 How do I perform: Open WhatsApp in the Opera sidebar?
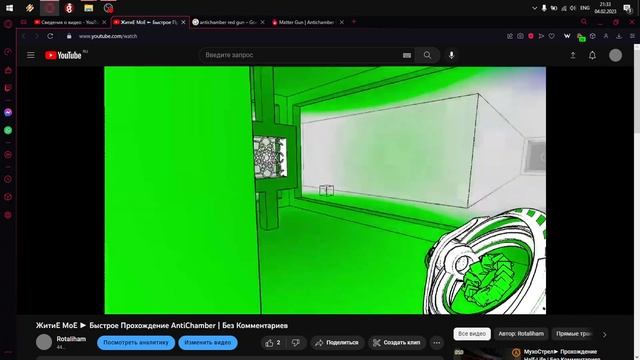tap(8, 130)
